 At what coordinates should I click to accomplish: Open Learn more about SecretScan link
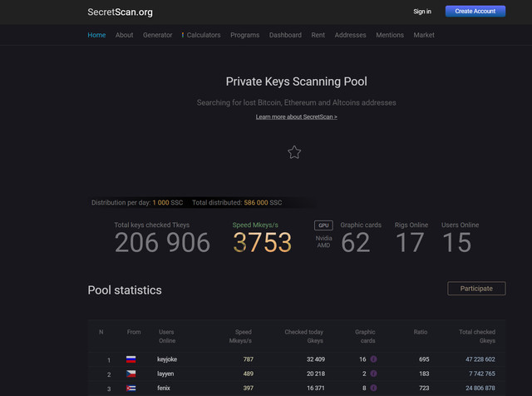[297, 116]
